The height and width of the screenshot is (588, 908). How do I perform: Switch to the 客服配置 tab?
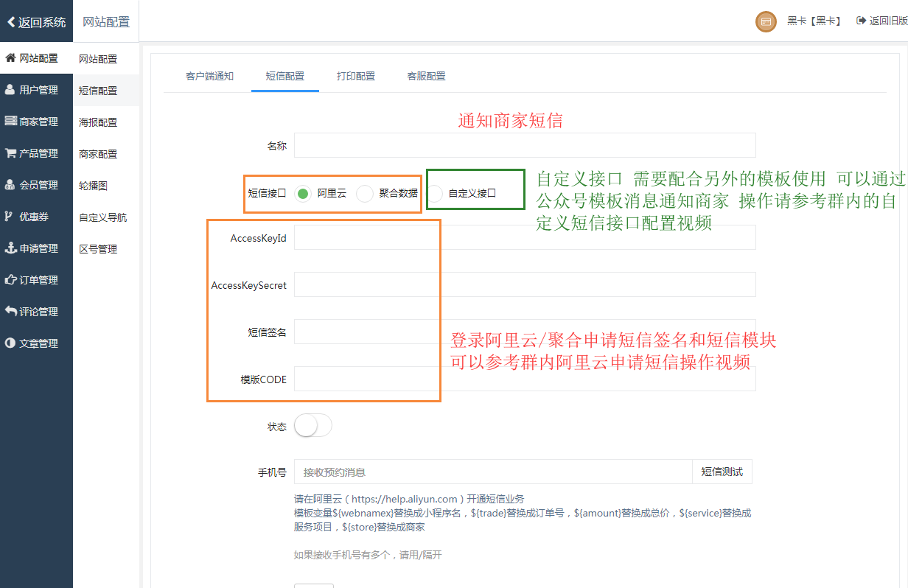pos(426,76)
